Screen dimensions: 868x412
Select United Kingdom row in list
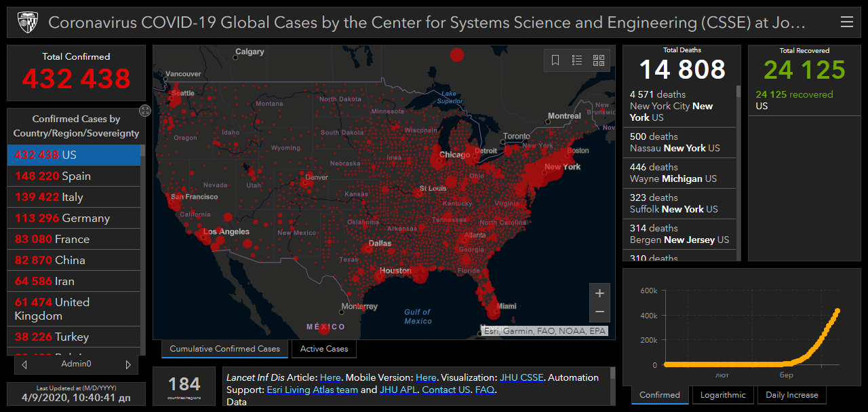tap(74, 309)
